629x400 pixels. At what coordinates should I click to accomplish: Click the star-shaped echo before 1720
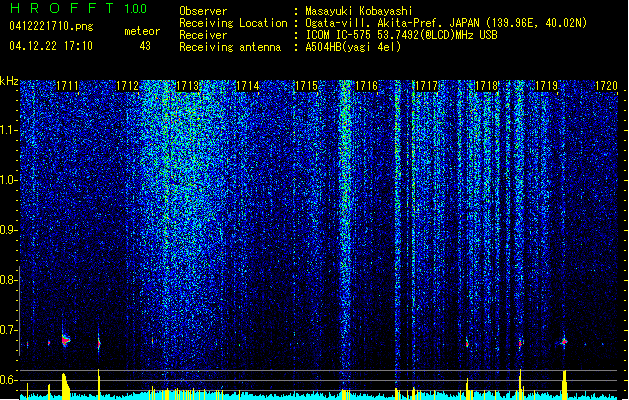pos(564,342)
